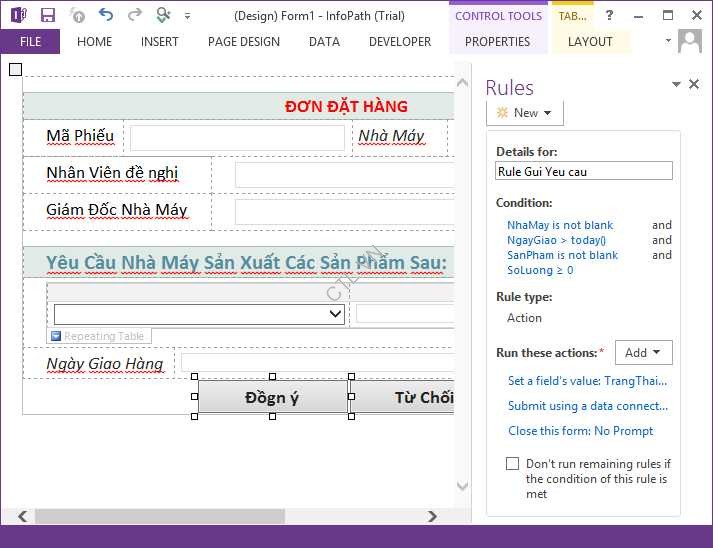This screenshot has height=548, width=713.
Task: Toggle 'Don't run remaining rules' checkbox
Action: [x=512, y=464]
